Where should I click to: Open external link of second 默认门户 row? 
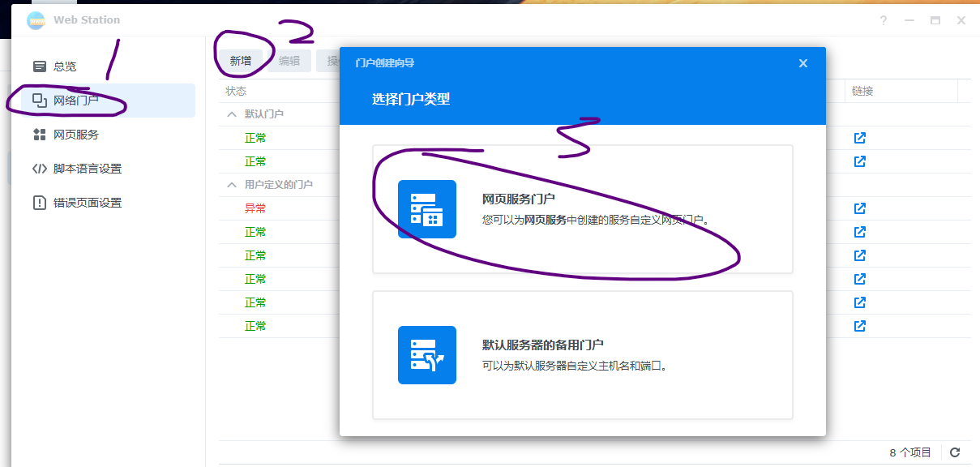[x=860, y=161]
